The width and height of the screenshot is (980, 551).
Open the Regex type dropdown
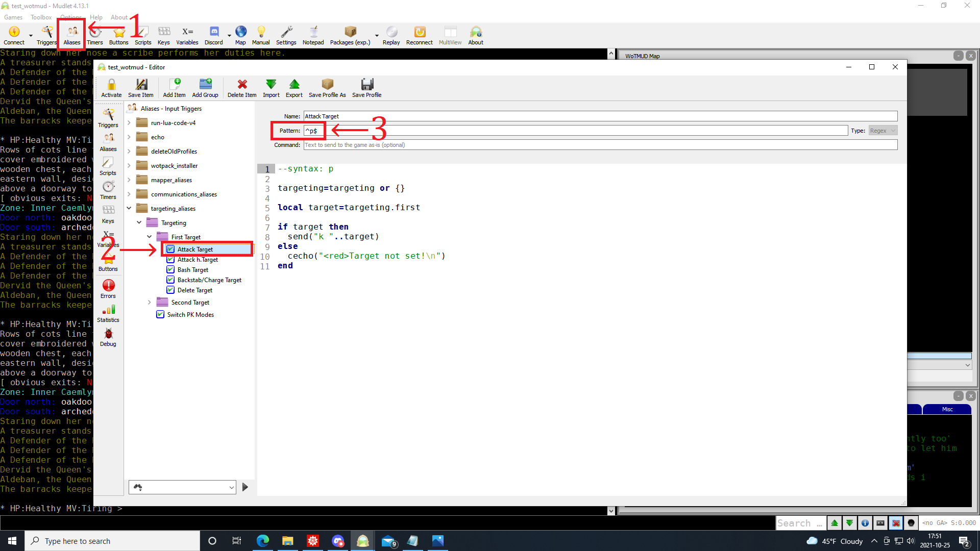point(883,131)
